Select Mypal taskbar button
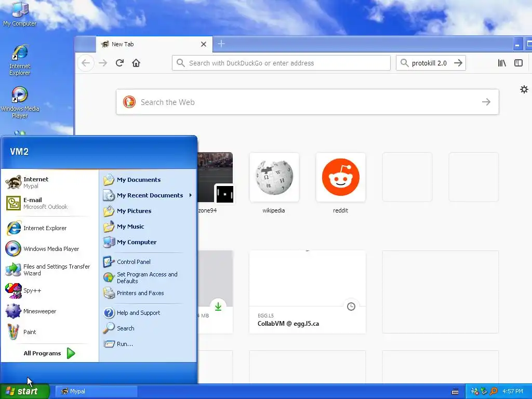The width and height of the screenshot is (532, 399). (x=96, y=391)
